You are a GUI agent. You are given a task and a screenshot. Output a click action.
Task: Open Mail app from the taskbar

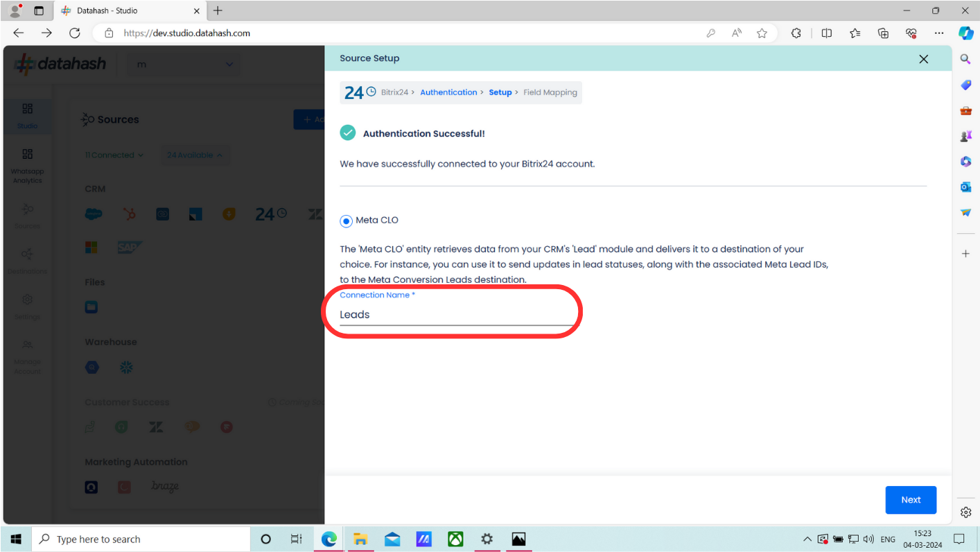(392, 539)
